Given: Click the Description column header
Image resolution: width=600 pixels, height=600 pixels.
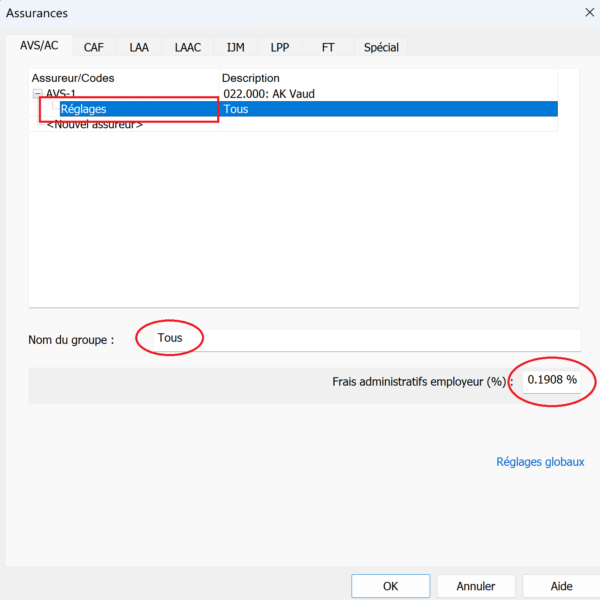Looking at the screenshot, I should click(x=388, y=78).
